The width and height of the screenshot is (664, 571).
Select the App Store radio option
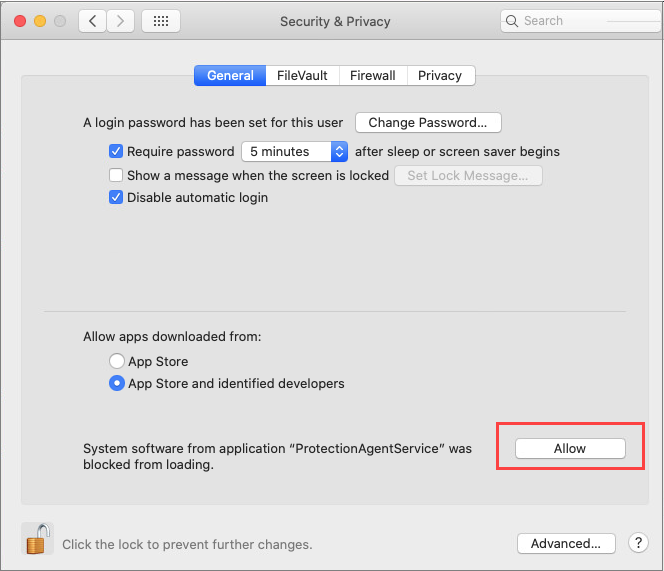tap(117, 362)
